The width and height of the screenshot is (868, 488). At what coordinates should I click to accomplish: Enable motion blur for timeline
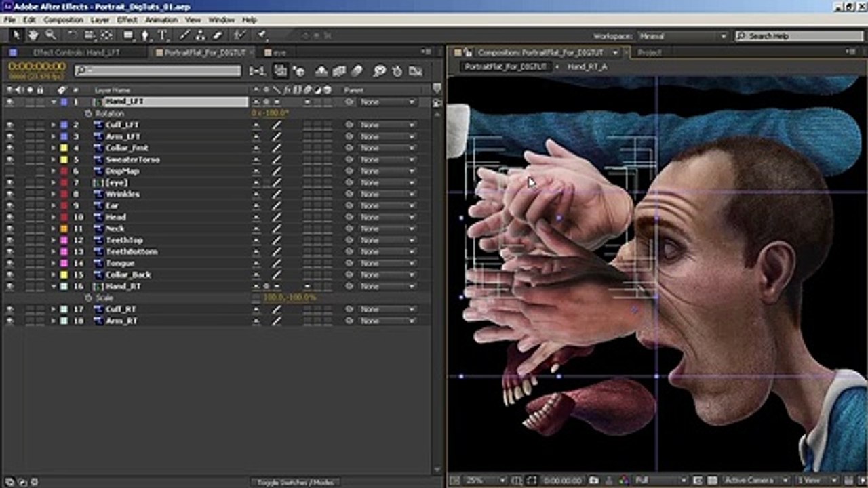[357, 70]
